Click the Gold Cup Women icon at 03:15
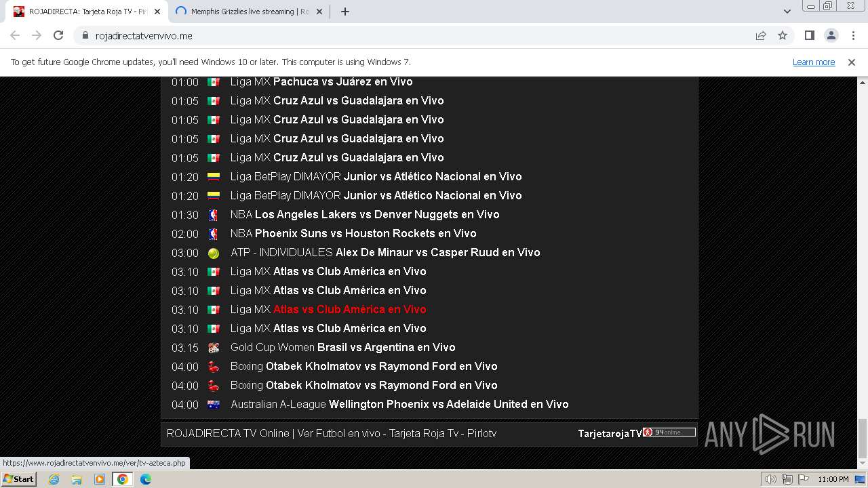The height and width of the screenshot is (488, 868). pyautogui.click(x=214, y=348)
